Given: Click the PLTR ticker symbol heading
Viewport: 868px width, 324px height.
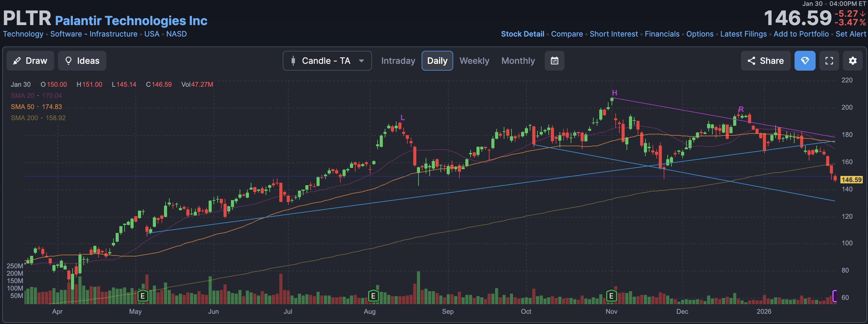Looking at the screenshot, I should [27, 18].
